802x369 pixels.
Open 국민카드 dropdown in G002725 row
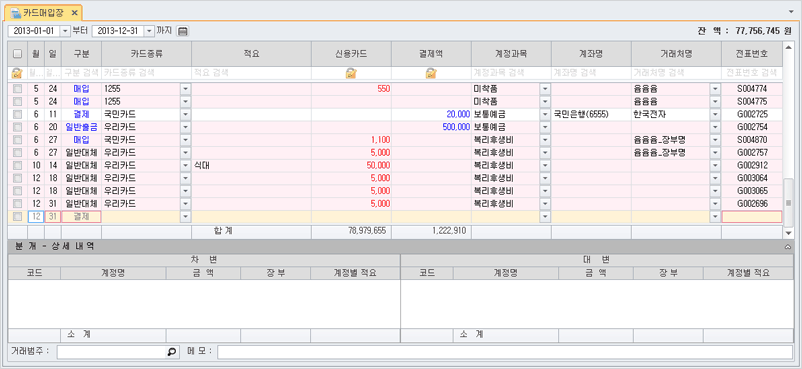tap(185, 114)
